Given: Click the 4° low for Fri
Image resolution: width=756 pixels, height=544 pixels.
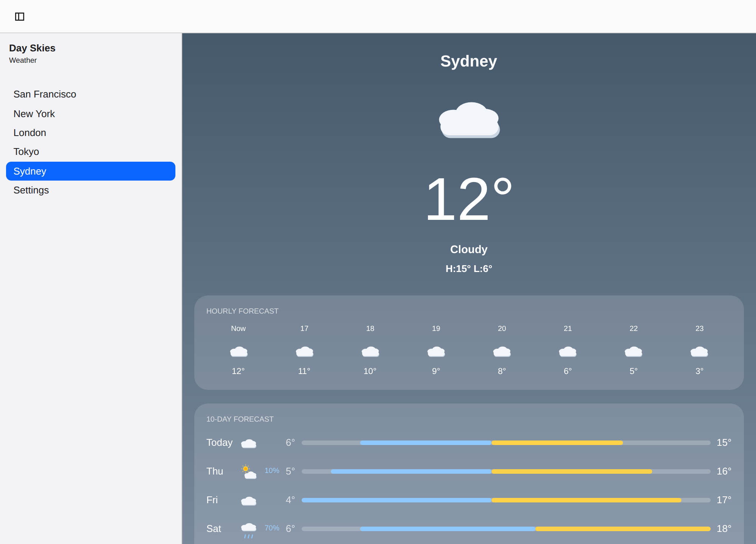Looking at the screenshot, I should (x=290, y=500).
